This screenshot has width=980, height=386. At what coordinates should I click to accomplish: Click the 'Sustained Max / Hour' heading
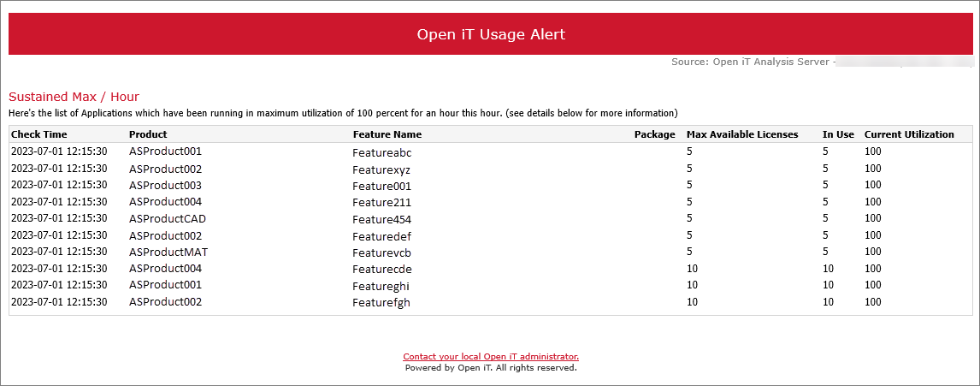pos(74,97)
